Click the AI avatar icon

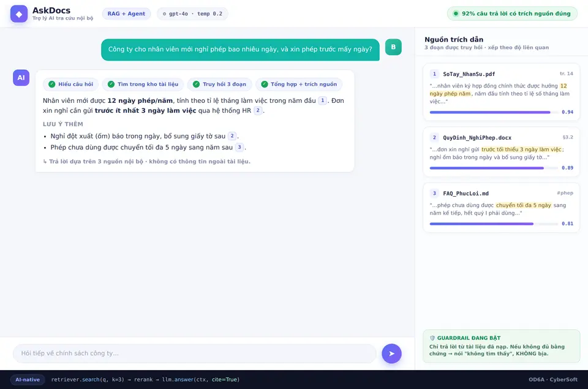pos(21,78)
